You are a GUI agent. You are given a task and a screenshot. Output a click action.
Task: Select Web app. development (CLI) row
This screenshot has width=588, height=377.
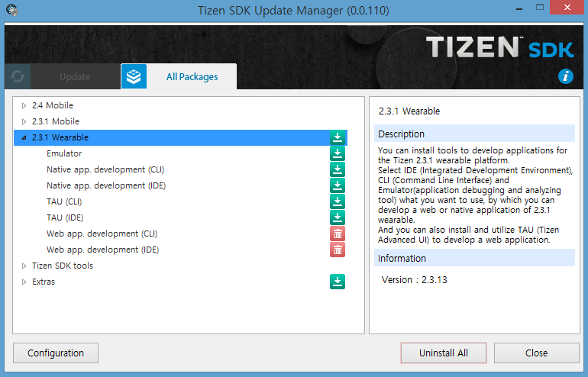click(x=180, y=234)
